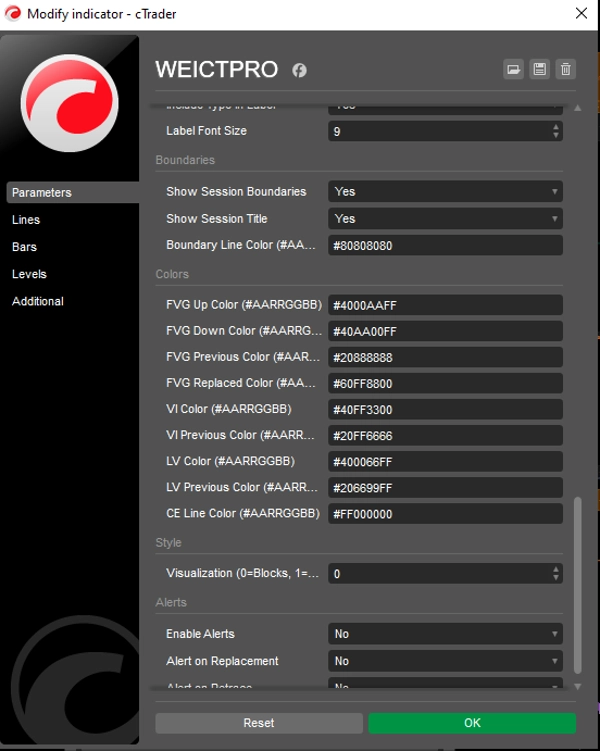
Task: Open the Show Session Boundaries dropdown
Action: click(x=445, y=191)
